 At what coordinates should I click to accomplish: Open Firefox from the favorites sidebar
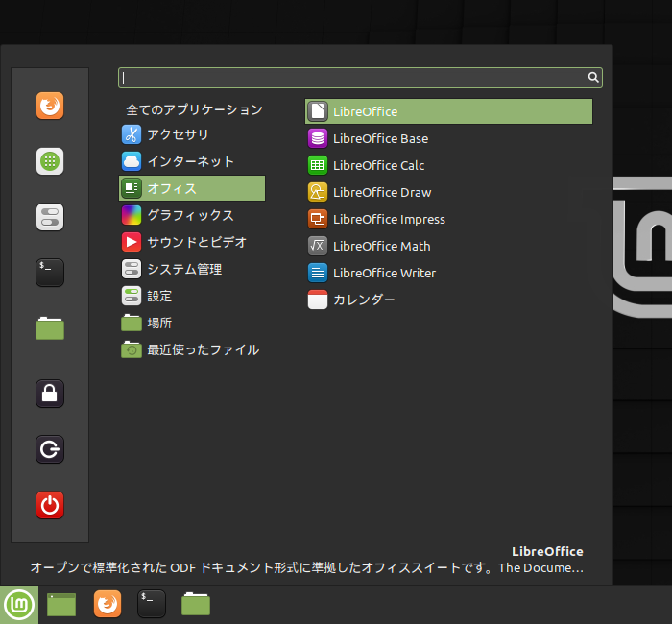[x=50, y=106]
